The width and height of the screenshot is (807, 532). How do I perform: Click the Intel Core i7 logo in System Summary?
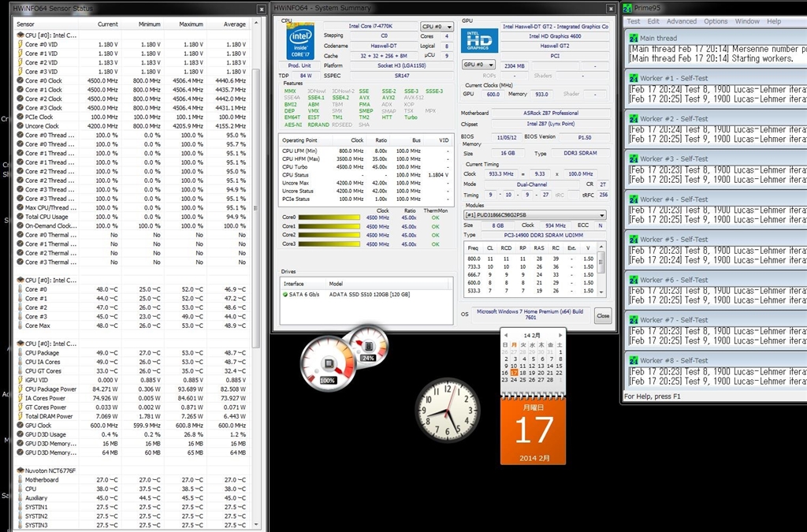pyautogui.click(x=300, y=41)
